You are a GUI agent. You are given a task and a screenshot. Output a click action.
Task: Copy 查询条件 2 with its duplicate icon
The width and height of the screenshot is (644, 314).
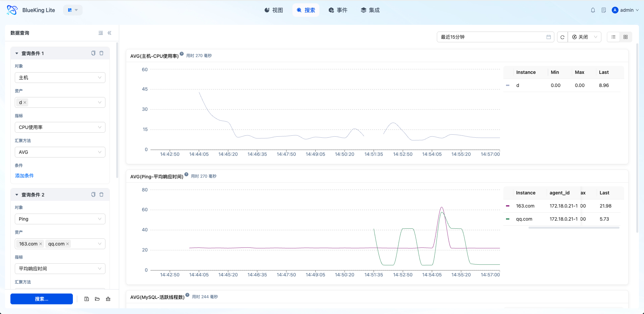tap(93, 194)
